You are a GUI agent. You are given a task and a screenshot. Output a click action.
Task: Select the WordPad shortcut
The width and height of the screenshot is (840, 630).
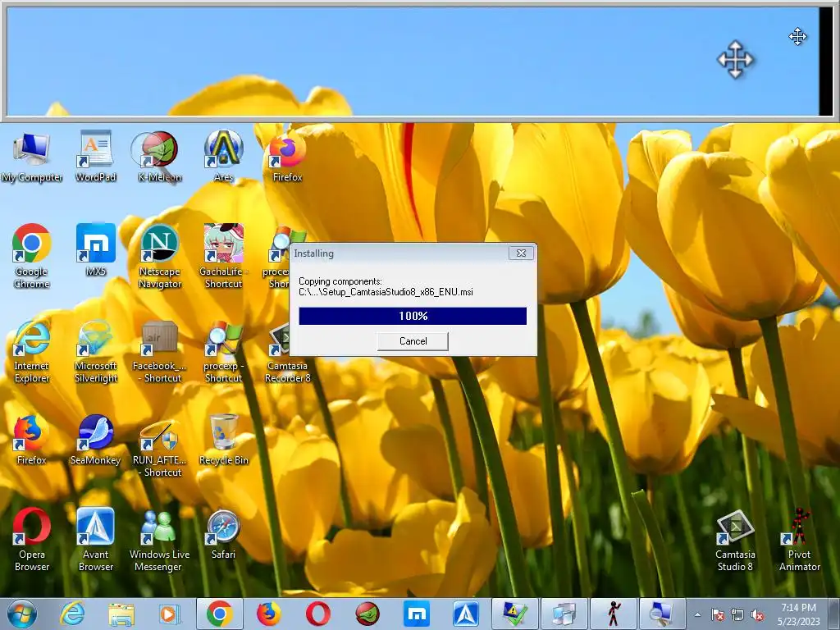95,156
